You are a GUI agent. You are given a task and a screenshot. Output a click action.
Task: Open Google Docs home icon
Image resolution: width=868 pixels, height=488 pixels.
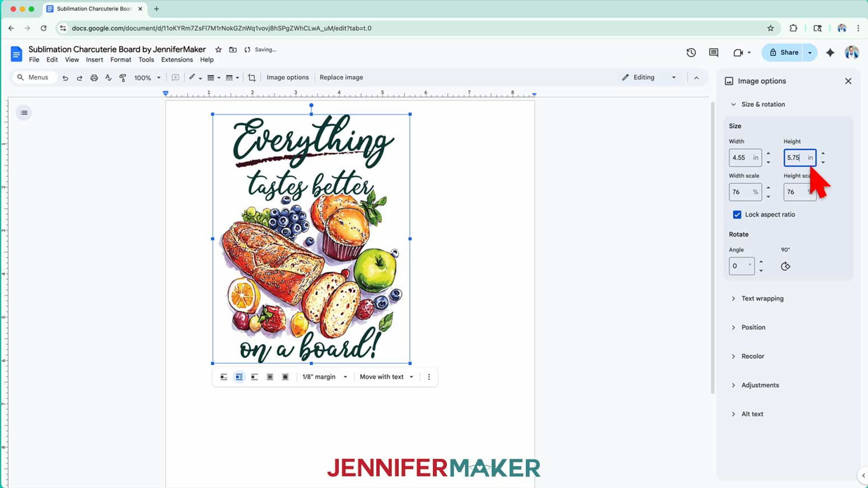click(16, 54)
